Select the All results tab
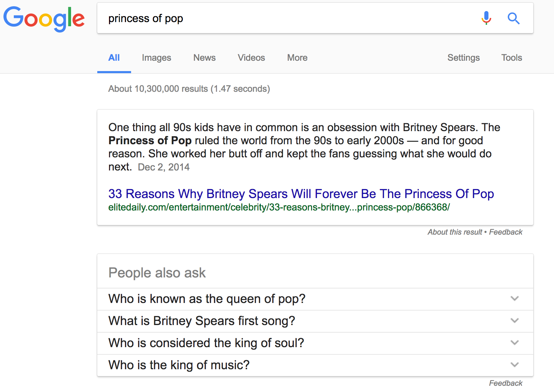The image size is (554, 392). pos(114,58)
